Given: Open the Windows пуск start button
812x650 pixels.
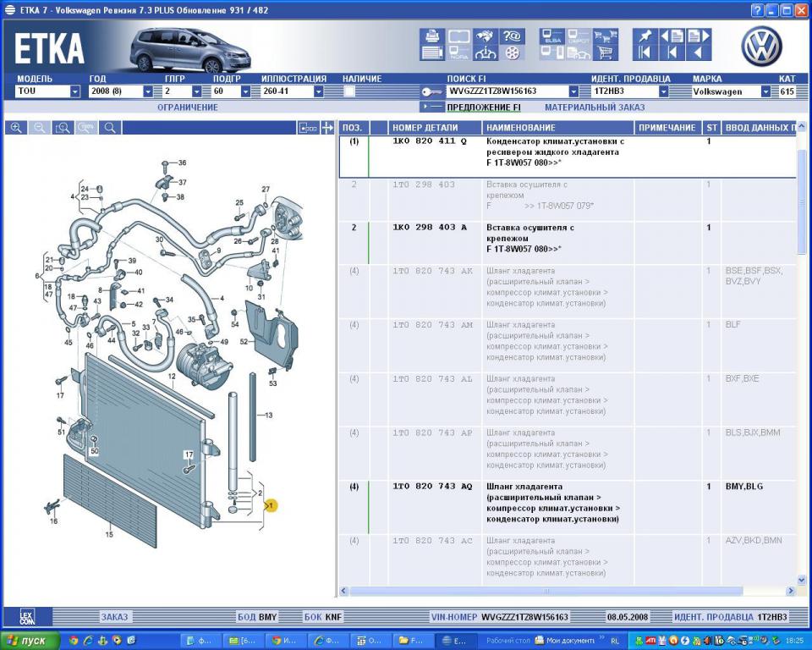Looking at the screenshot, I should click(x=30, y=641).
